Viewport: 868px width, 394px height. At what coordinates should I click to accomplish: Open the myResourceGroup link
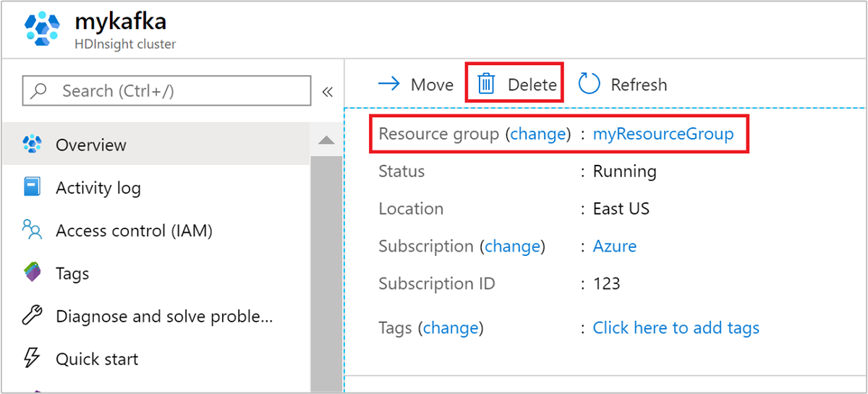point(663,134)
